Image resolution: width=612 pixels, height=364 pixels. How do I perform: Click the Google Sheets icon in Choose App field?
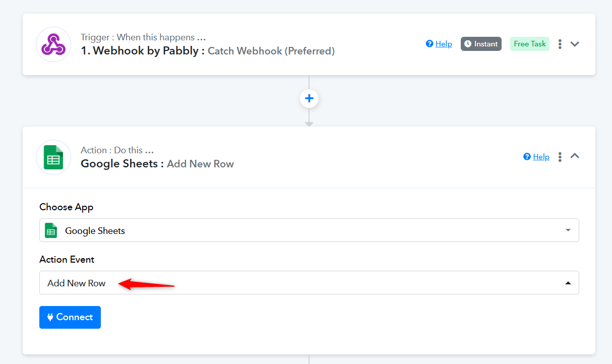pos(51,230)
